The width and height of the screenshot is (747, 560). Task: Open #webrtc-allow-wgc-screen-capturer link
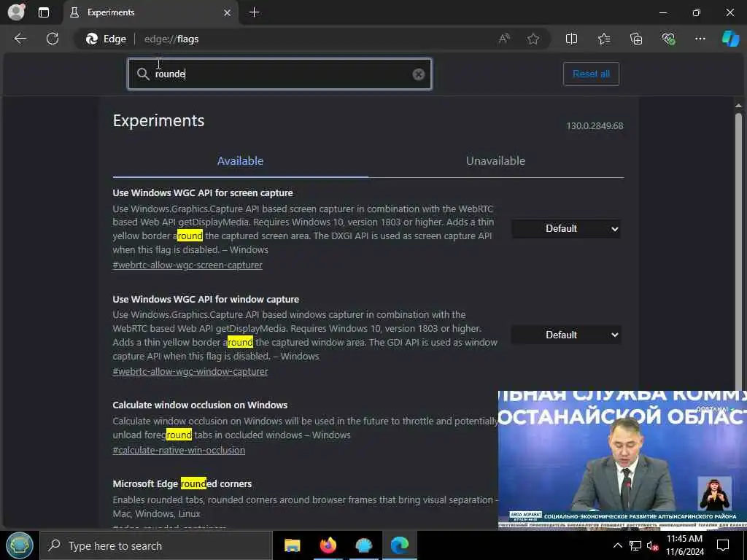[187, 265]
